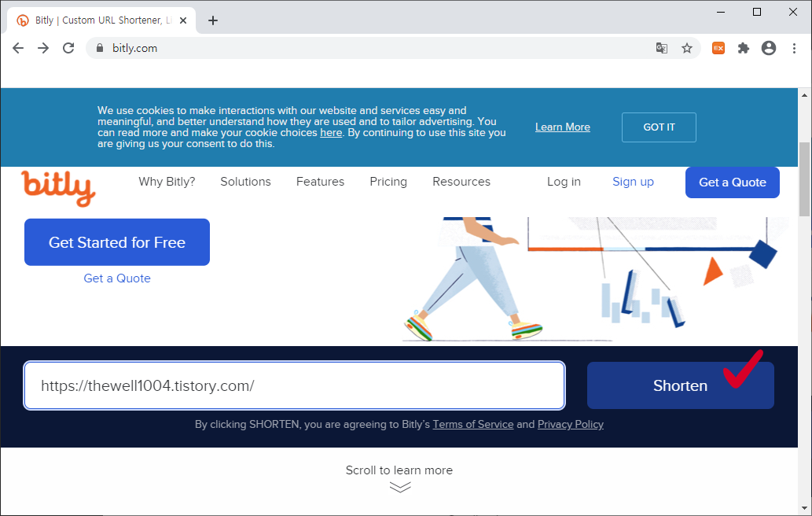Open the translate page icon
Image resolution: width=812 pixels, height=516 pixels.
pos(661,48)
